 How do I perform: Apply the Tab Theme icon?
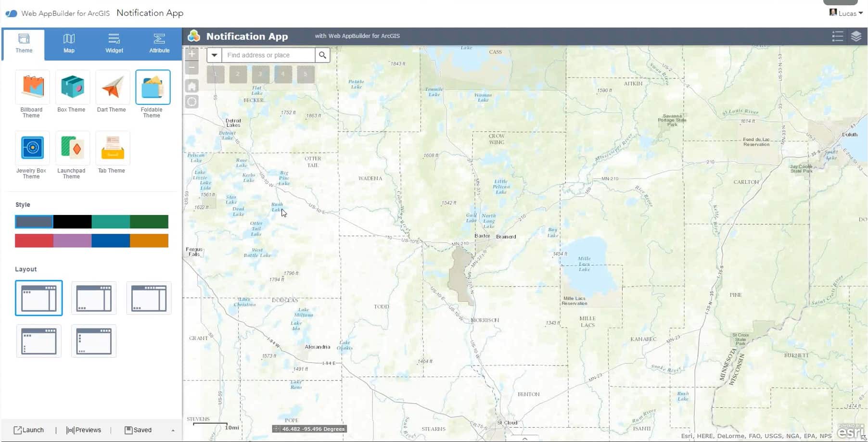(x=112, y=148)
